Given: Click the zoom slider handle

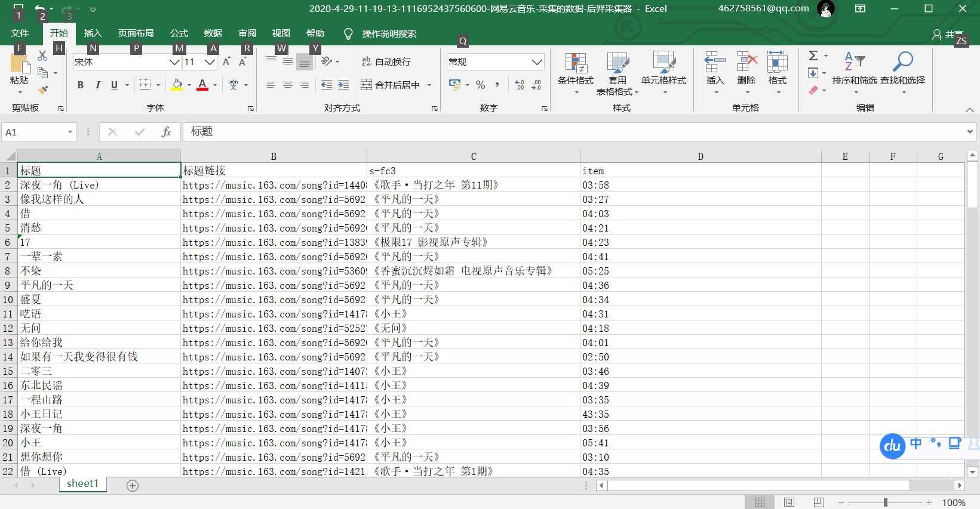Looking at the screenshot, I should pyautogui.click(x=886, y=502).
